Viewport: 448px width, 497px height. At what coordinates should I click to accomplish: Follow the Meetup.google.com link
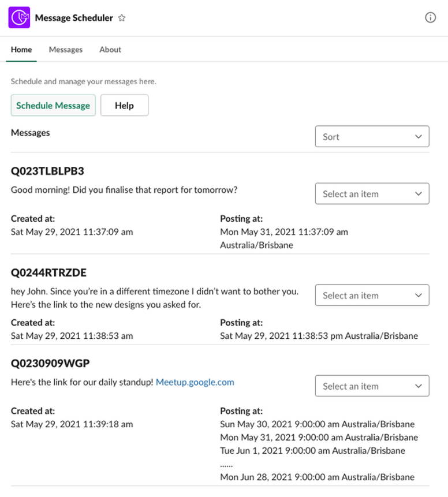pyautogui.click(x=195, y=382)
